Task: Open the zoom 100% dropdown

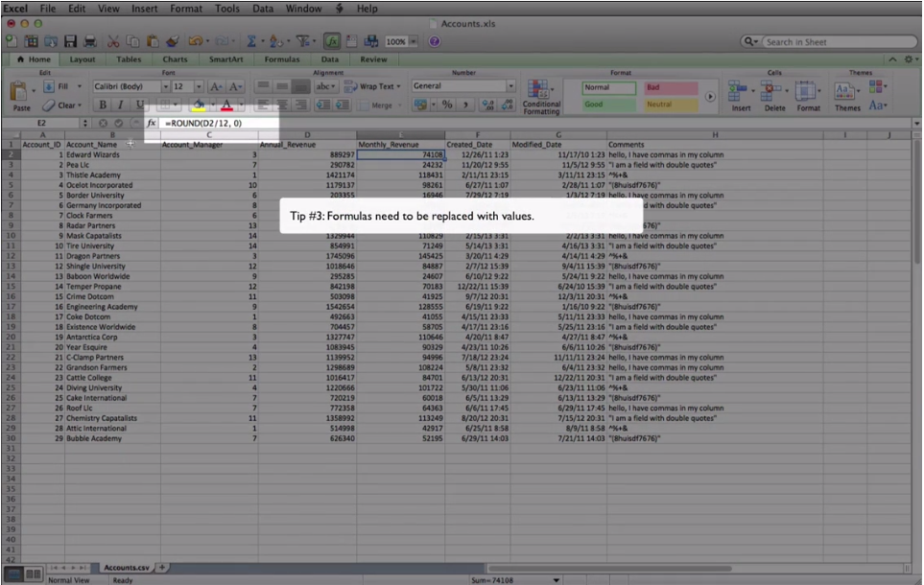Action: point(414,41)
